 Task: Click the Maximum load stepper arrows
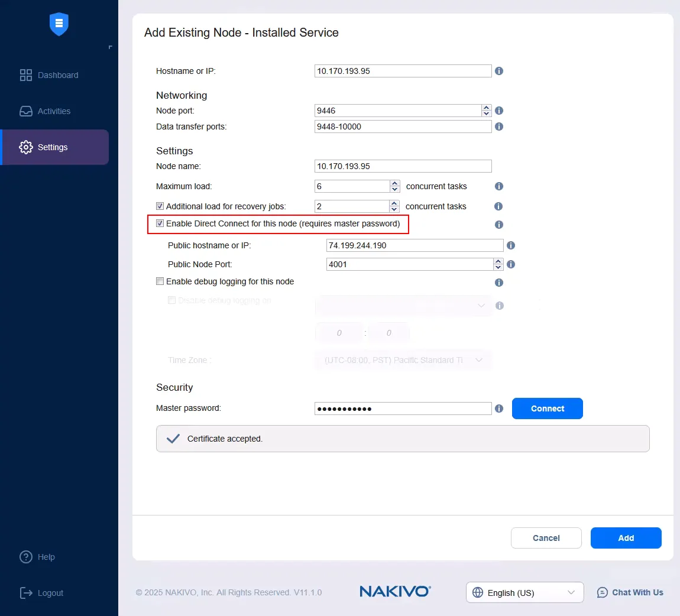tap(394, 186)
